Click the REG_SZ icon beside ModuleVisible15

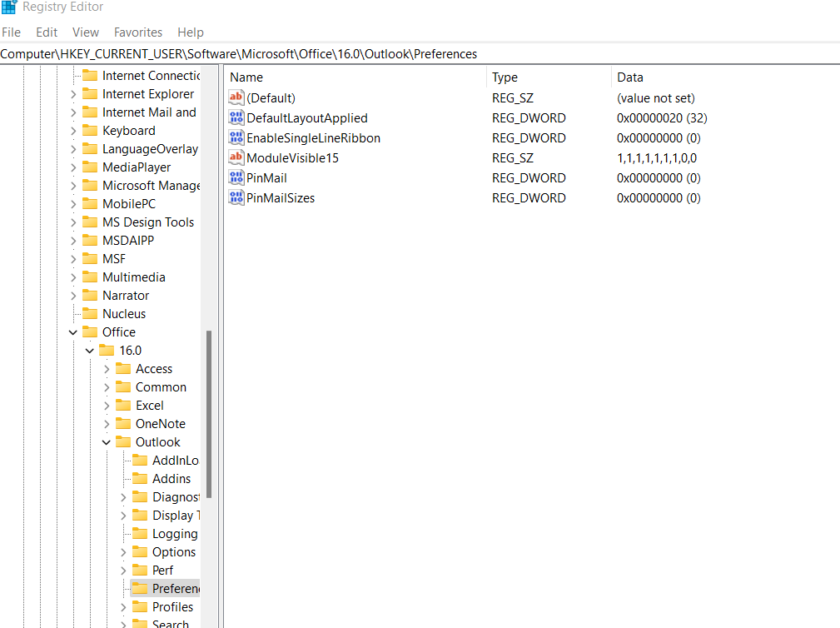236,157
